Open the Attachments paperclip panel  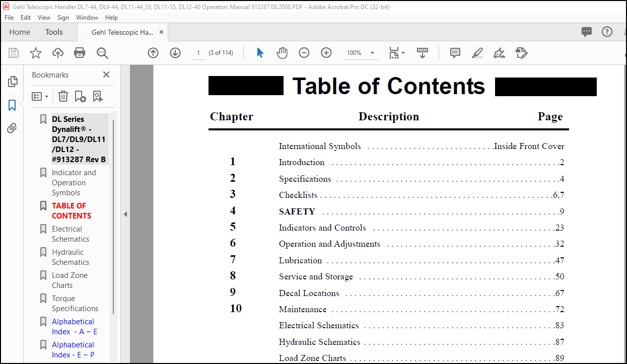coord(13,128)
